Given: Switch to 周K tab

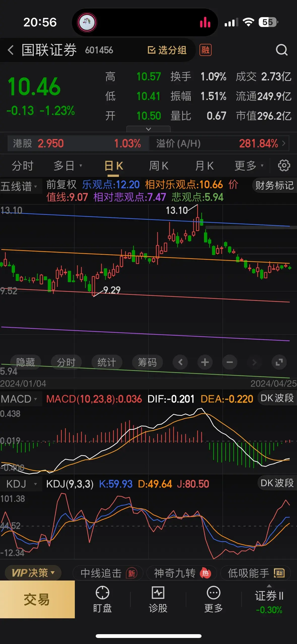Looking at the screenshot, I should click(x=159, y=166).
